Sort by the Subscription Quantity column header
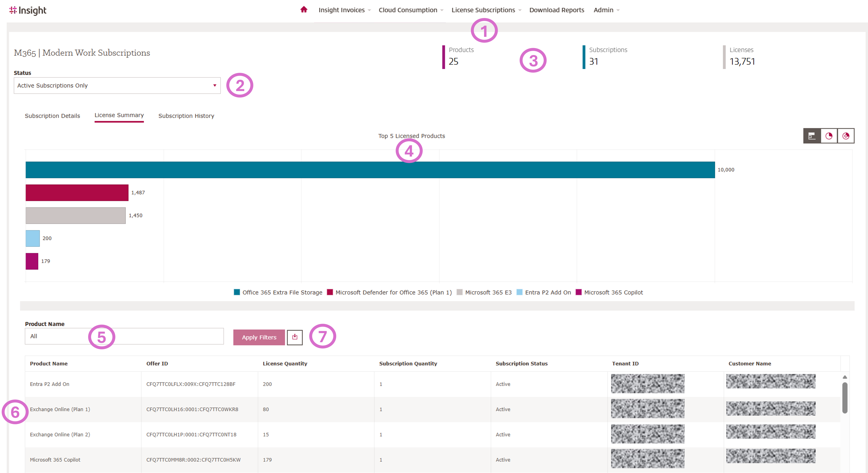This screenshot has height=473, width=868. coord(408,364)
